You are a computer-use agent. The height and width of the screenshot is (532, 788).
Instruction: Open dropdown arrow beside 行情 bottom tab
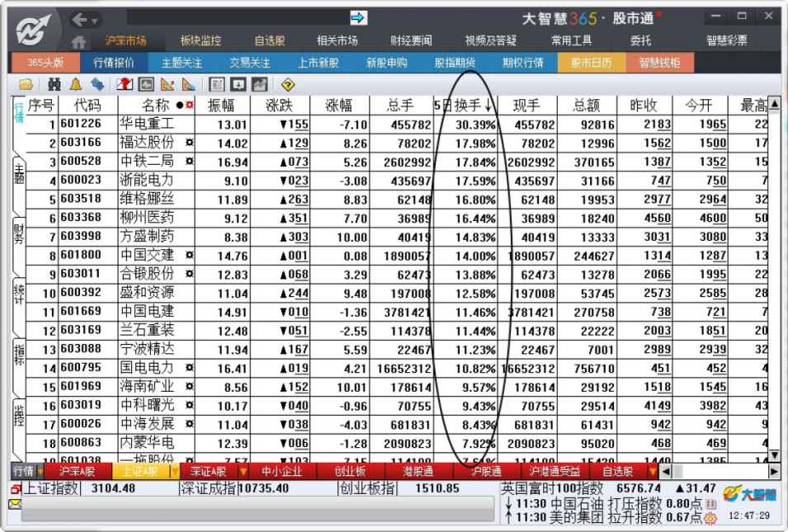pyautogui.click(x=40, y=472)
